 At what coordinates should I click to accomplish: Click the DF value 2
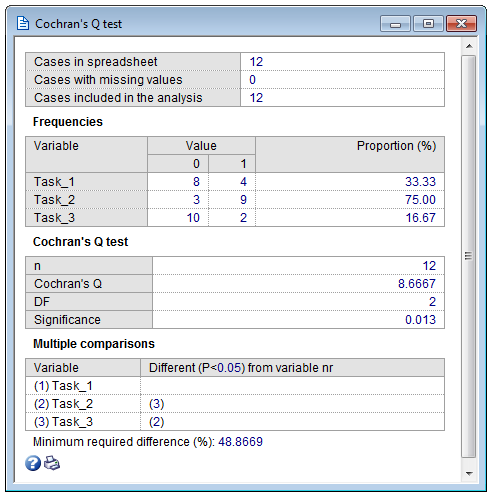(432, 302)
